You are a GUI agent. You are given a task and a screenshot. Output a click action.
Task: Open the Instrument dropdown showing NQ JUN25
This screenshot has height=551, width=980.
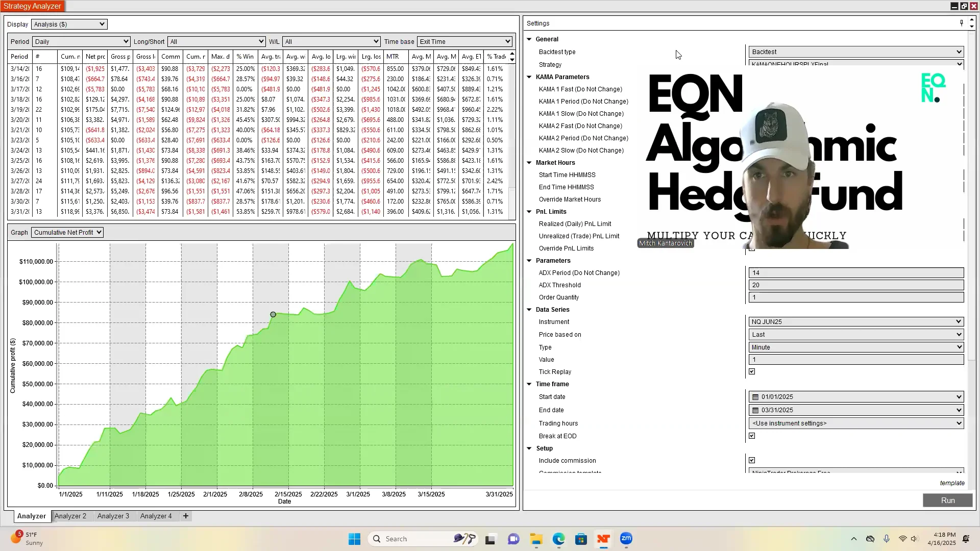958,321
